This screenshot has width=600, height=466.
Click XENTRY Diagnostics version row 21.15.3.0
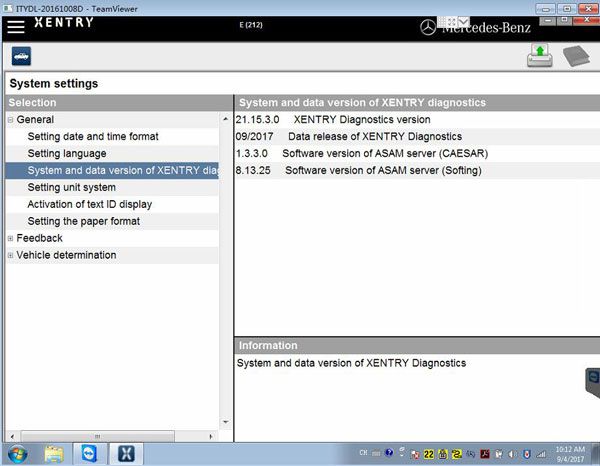click(x=417, y=120)
